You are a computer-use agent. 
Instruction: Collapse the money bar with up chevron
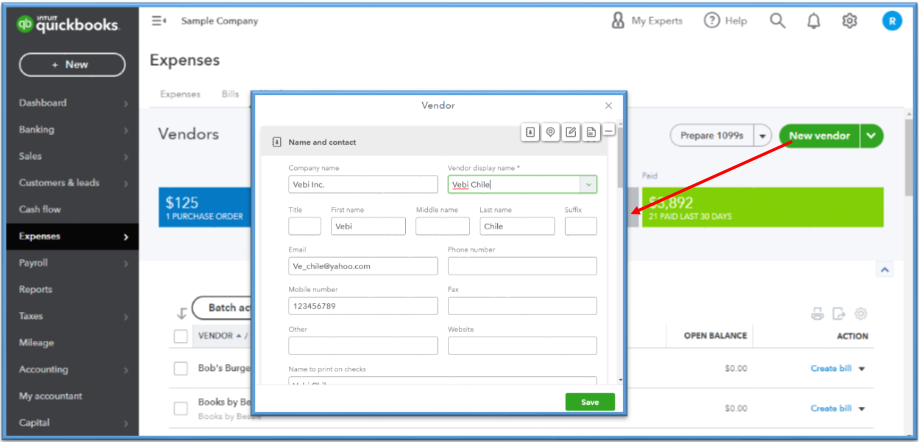coord(884,269)
